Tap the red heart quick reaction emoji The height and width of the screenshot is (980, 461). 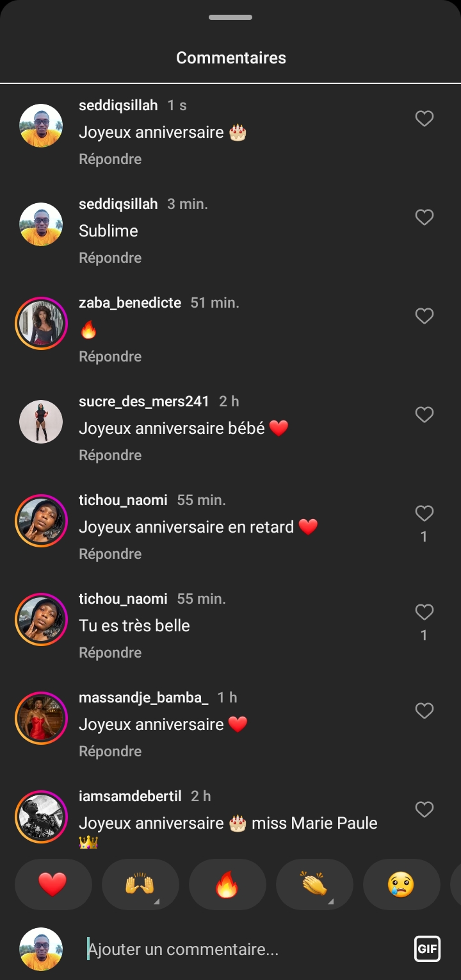(x=53, y=884)
